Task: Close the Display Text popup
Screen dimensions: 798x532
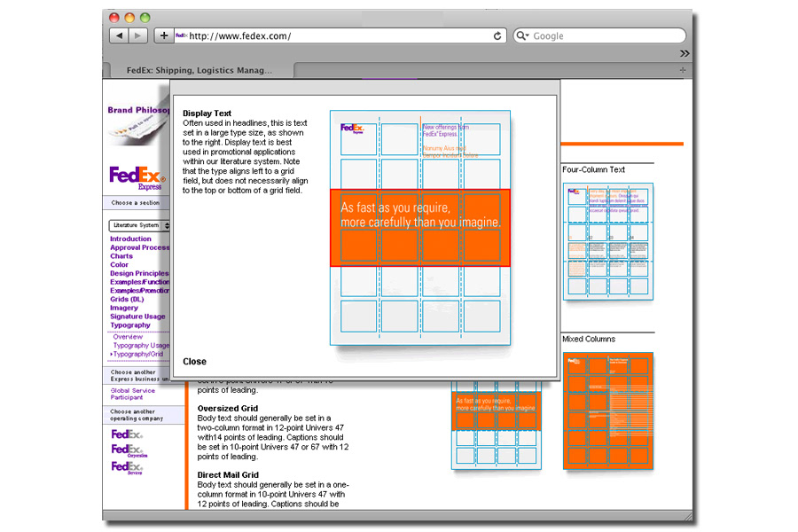Action: 194,362
